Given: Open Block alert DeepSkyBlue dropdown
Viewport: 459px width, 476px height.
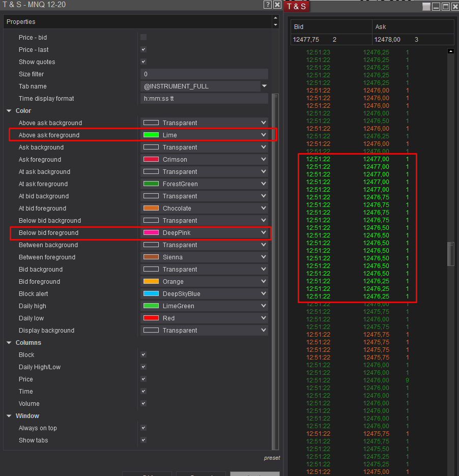Looking at the screenshot, I should pyautogui.click(x=204, y=294).
